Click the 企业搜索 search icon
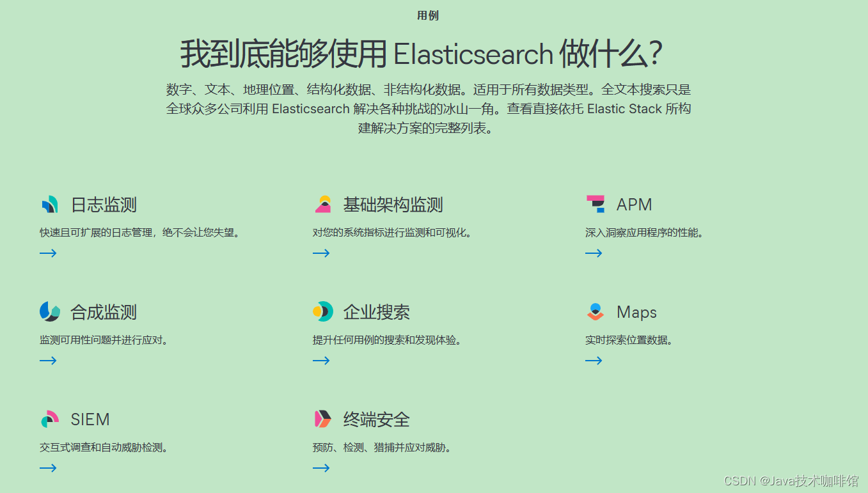The height and width of the screenshot is (493, 868). (x=321, y=311)
